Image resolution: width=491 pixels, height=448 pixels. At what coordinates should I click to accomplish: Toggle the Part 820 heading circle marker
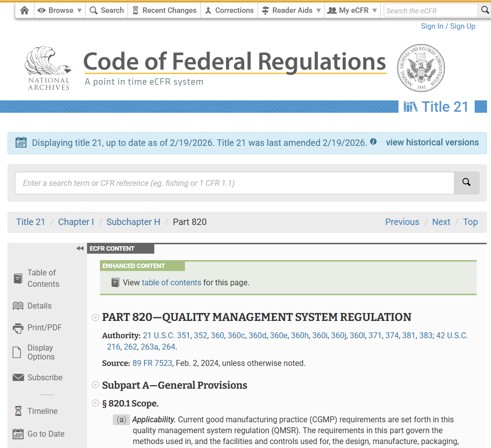[x=95, y=317]
